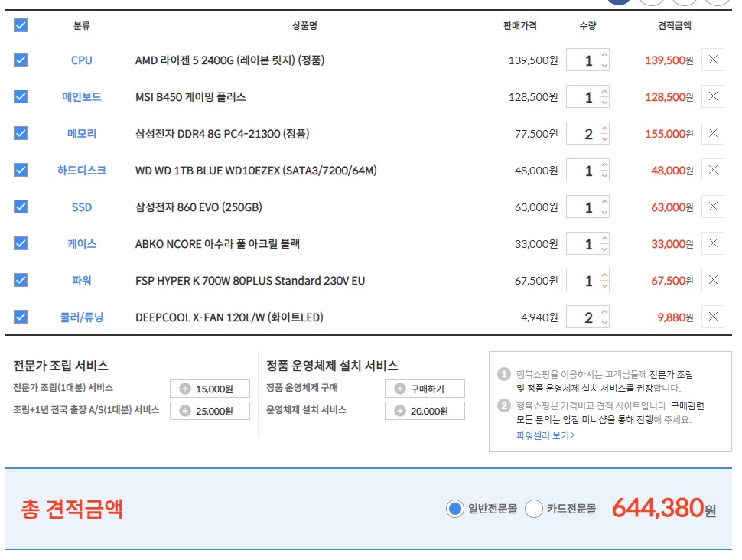Uncheck the SSD row checkbox

tap(21, 207)
